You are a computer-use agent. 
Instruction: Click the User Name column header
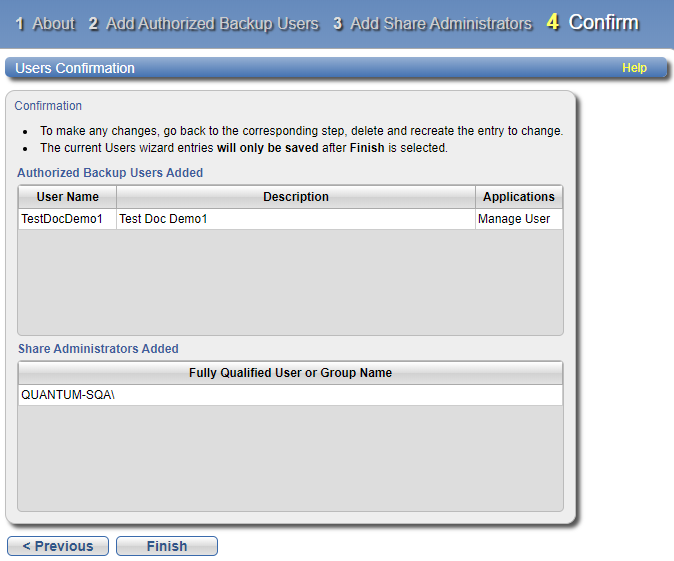point(68,197)
